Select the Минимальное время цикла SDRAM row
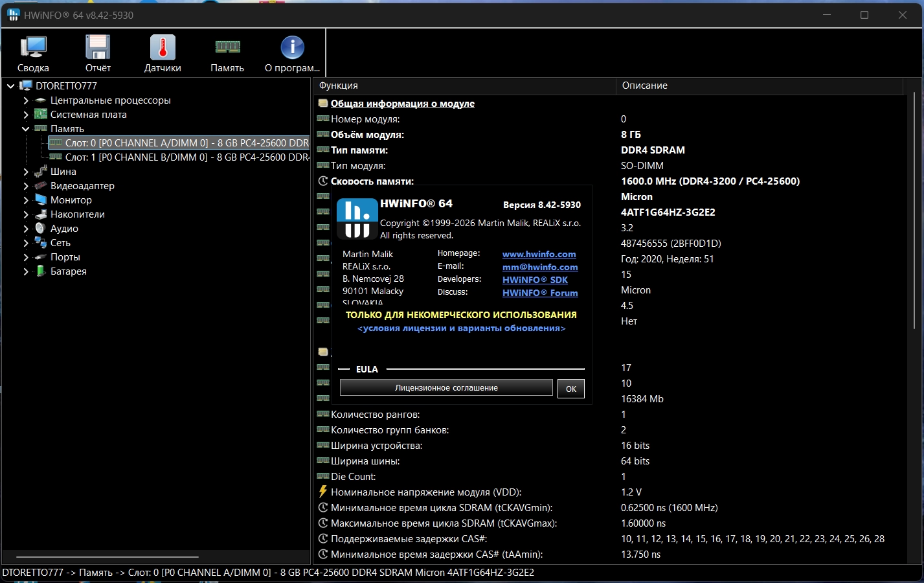924x583 pixels. pos(612,508)
